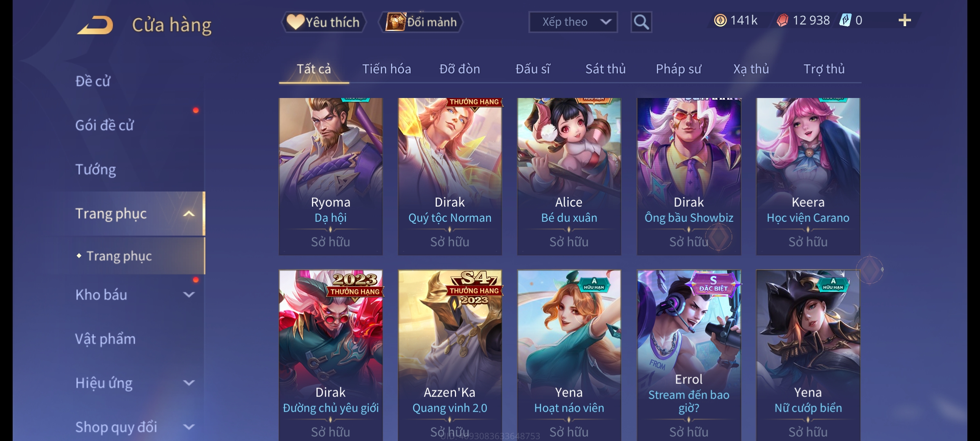The height and width of the screenshot is (441, 980).
Task: Open Gói đề cử in sidebar
Action: pyautogui.click(x=105, y=125)
